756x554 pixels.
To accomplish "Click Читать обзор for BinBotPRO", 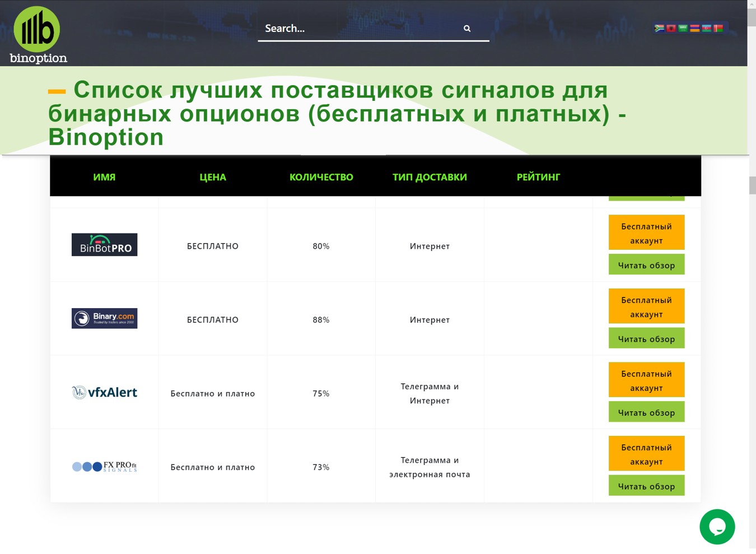I will tap(646, 265).
